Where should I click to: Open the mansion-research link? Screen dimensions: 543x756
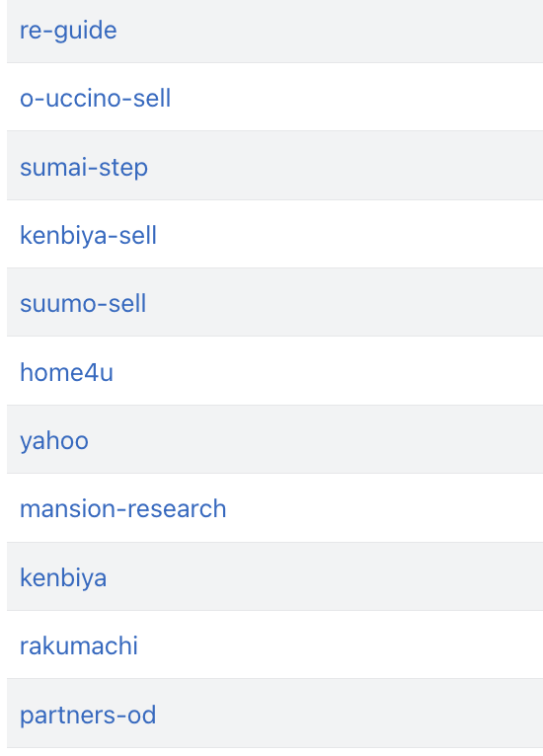click(x=123, y=509)
